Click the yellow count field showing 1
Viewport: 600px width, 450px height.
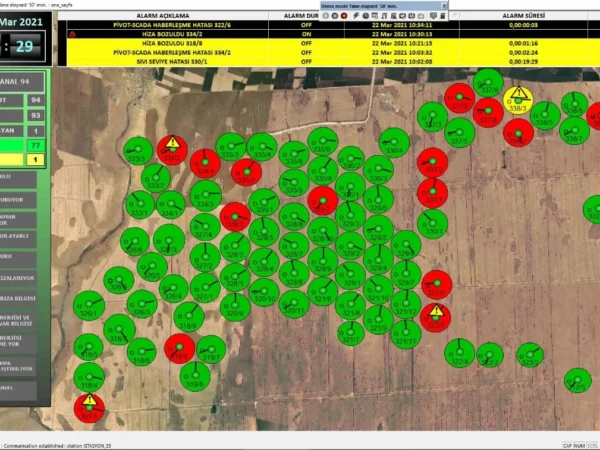pyautogui.click(x=35, y=160)
